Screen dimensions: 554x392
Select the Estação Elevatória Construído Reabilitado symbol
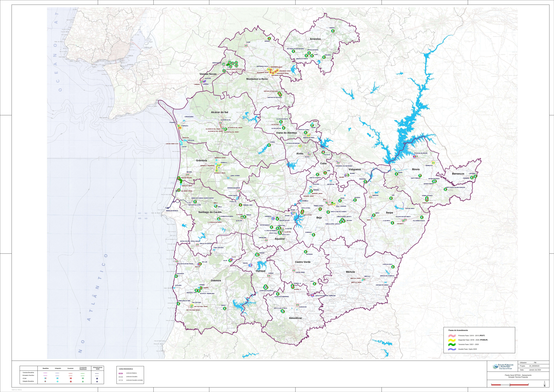coord(83,382)
